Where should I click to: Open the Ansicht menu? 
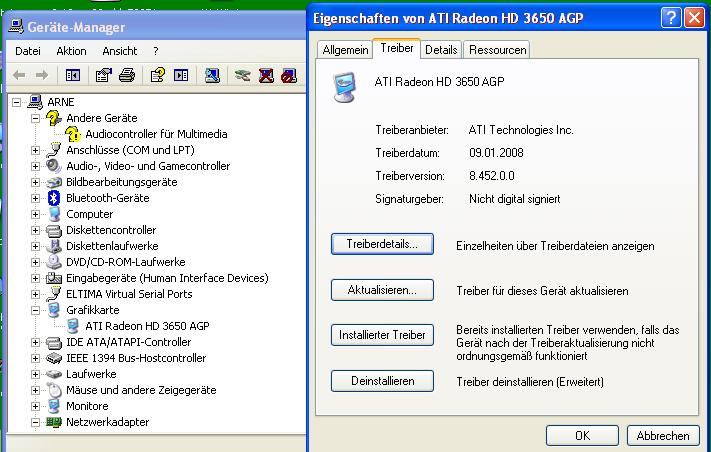pyautogui.click(x=120, y=51)
